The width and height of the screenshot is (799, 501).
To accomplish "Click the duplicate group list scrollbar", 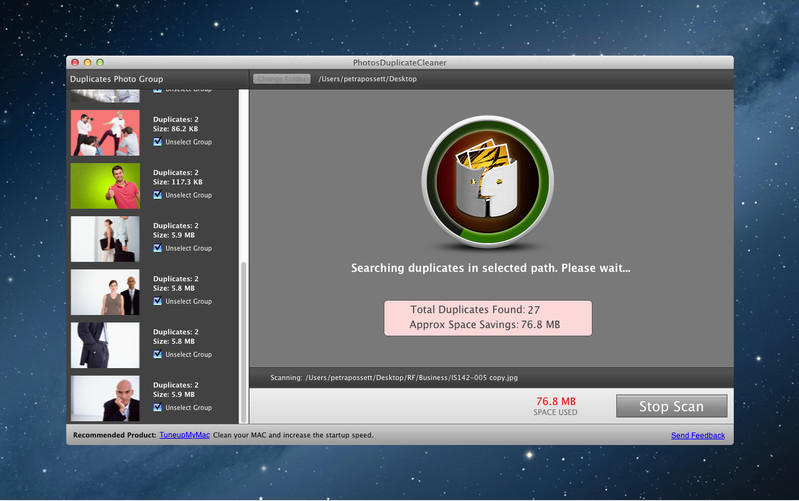I will [244, 341].
